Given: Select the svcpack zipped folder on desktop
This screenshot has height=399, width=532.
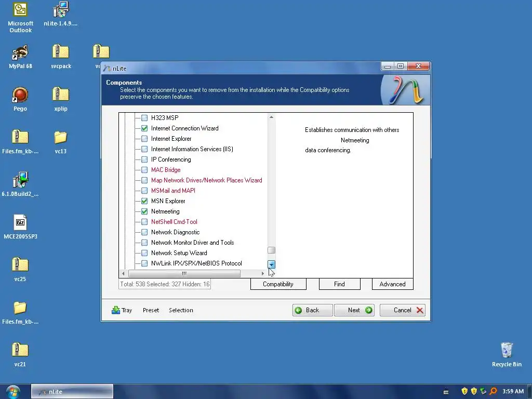Looking at the screenshot, I should tap(61, 57).
